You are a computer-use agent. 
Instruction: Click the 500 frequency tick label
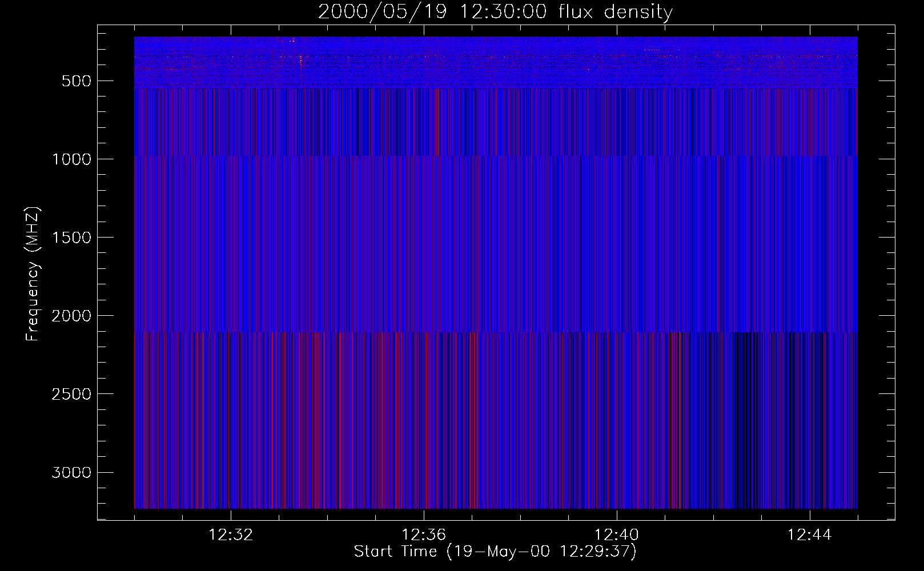[77, 81]
